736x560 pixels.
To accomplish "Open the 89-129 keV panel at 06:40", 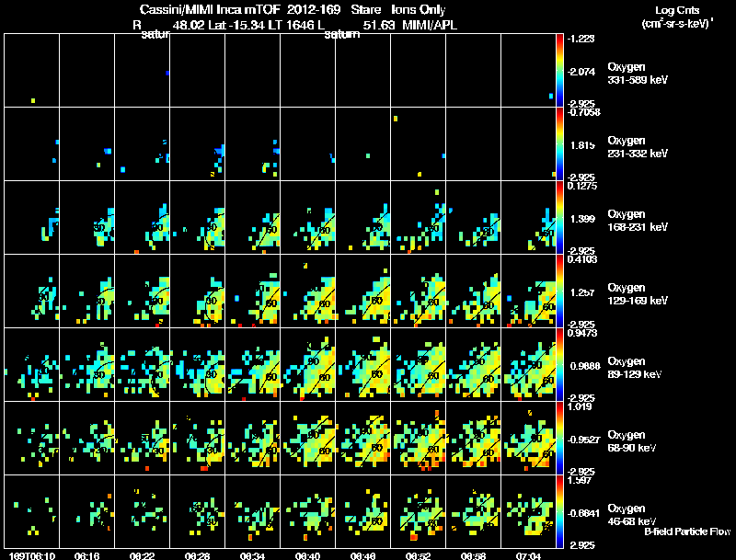I will (308, 364).
